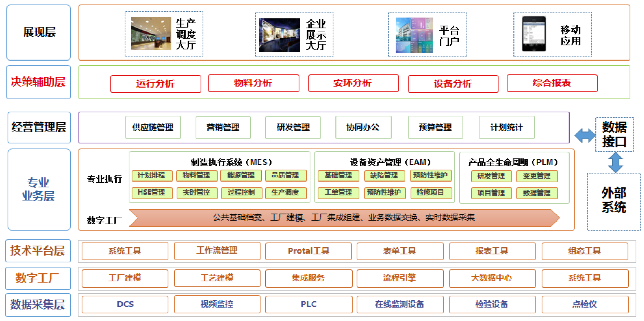644x321 pixels.
Task: Click the 视频监控 box
Action: click(x=217, y=305)
